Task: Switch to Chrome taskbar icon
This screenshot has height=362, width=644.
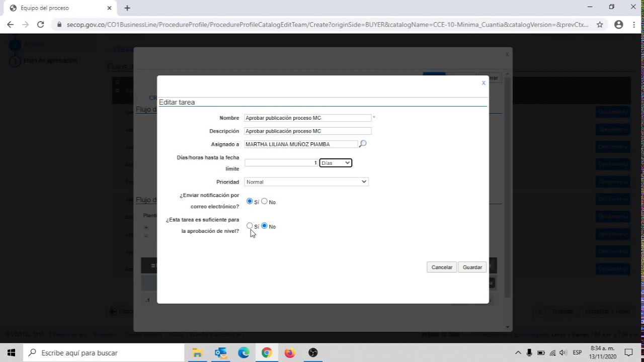Action: [x=267, y=352]
